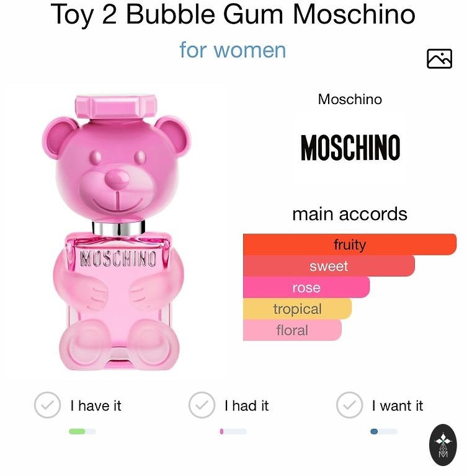The height and width of the screenshot is (476, 467).
Task: Check the 'I had it' checkmark
Action: point(202,405)
